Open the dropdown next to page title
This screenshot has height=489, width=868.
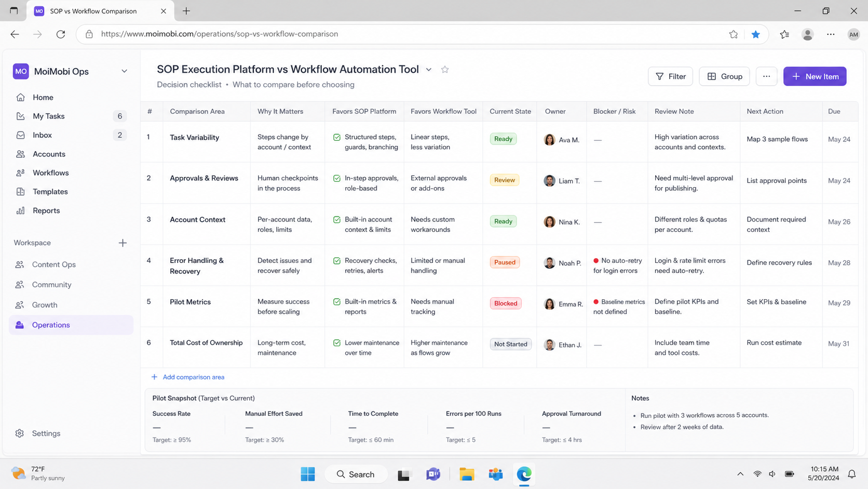(x=429, y=70)
